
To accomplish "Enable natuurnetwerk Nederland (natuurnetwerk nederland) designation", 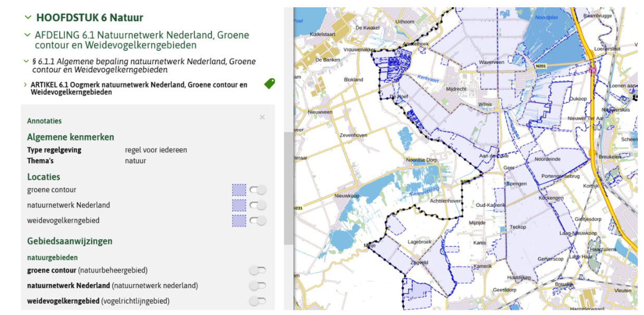I will pyautogui.click(x=257, y=286).
